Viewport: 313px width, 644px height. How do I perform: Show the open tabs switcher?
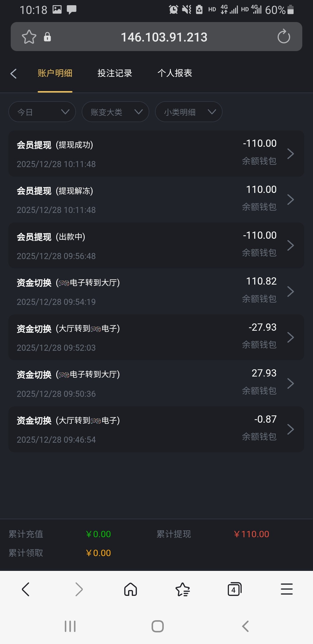click(234, 589)
